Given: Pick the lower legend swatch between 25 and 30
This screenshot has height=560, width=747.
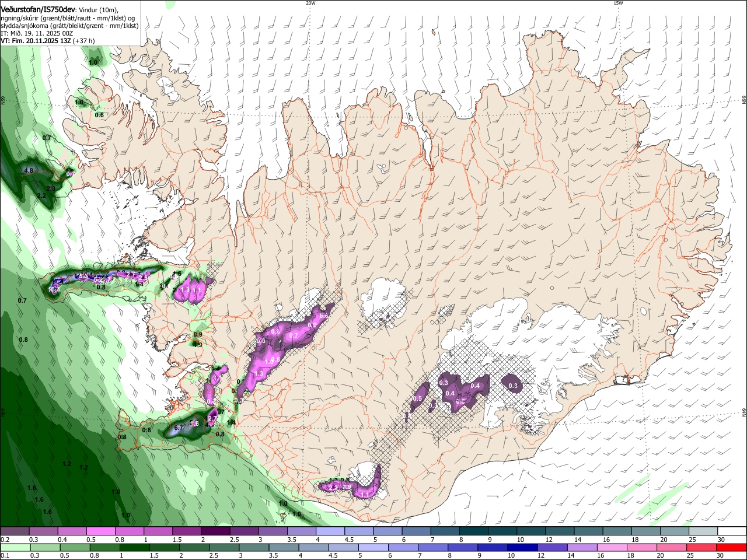Looking at the screenshot, I should (701, 548).
